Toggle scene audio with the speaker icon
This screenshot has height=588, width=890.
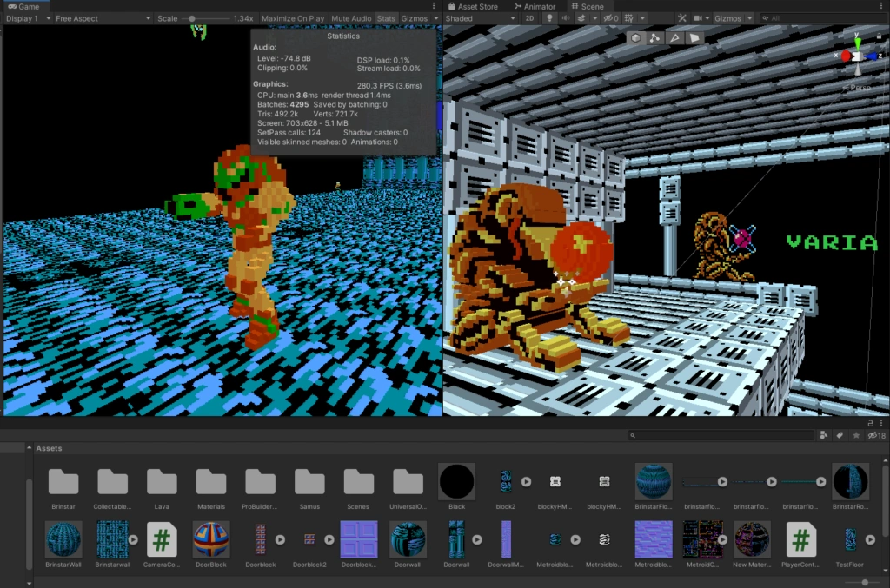coord(565,18)
